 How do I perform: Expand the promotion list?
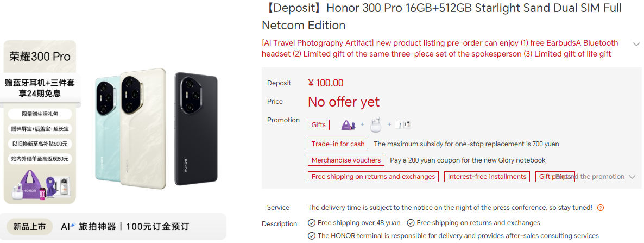click(x=632, y=177)
